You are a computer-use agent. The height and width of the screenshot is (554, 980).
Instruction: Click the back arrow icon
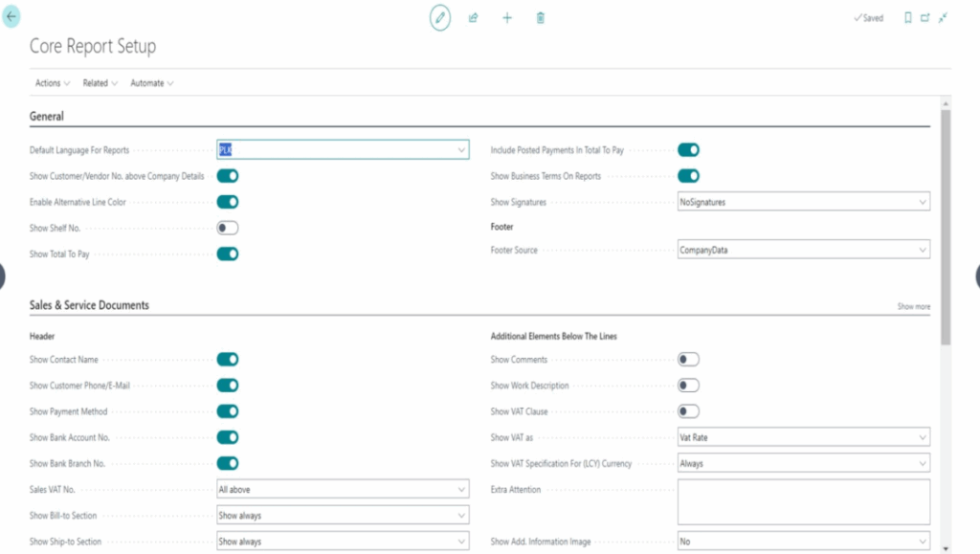pyautogui.click(x=11, y=16)
